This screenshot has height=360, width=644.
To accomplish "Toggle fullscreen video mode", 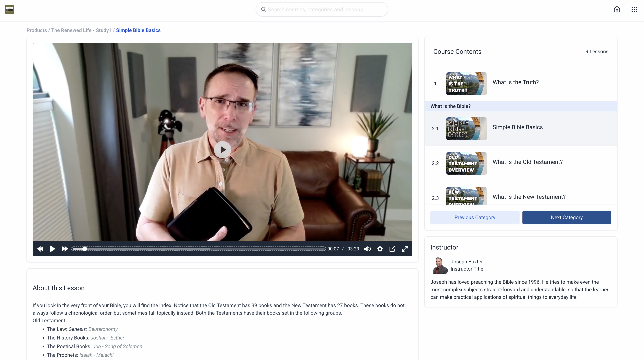I will point(405,249).
